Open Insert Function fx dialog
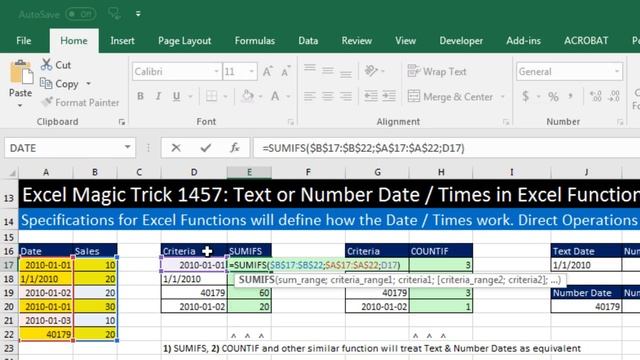 point(235,148)
